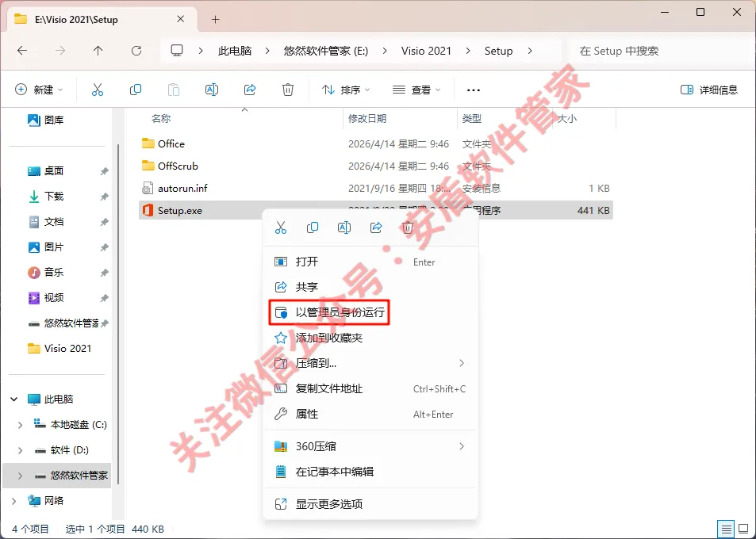Expand the 360压缩 submenu arrow

pyautogui.click(x=462, y=446)
